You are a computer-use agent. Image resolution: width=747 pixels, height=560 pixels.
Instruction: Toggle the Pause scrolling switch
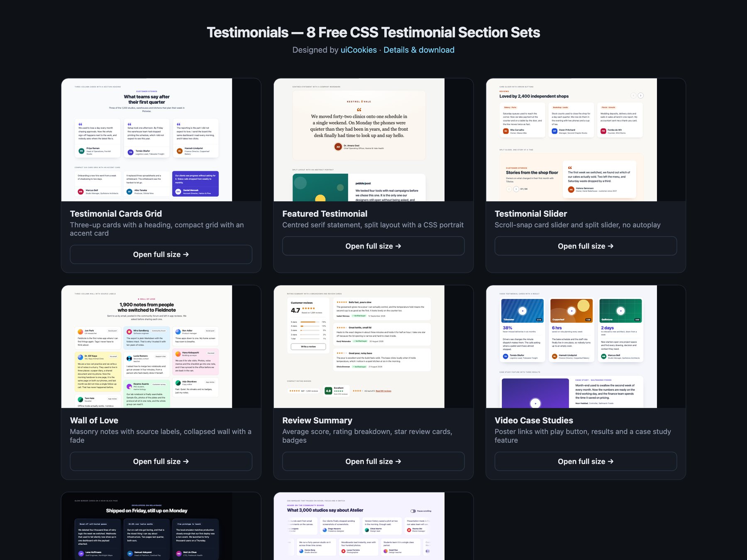coord(413,511)
